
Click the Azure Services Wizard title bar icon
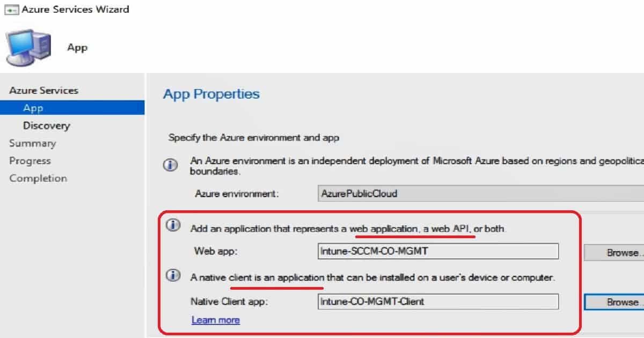point(11,10)
